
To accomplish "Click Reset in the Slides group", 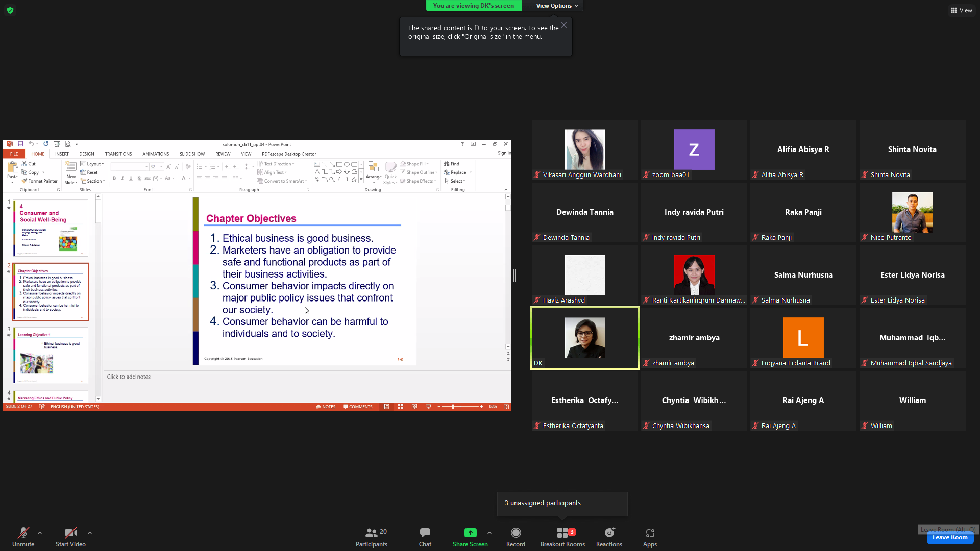I will point(89,172).
